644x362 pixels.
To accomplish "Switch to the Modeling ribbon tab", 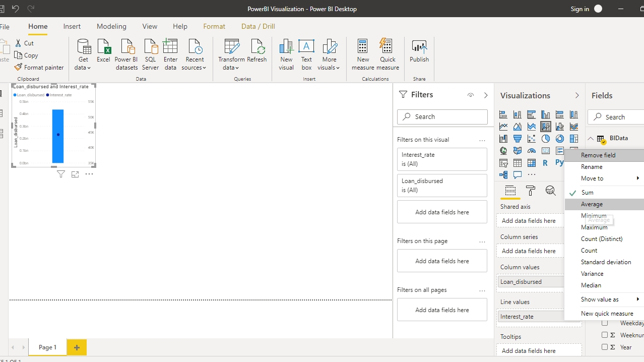I will click(x=111, y=26).
